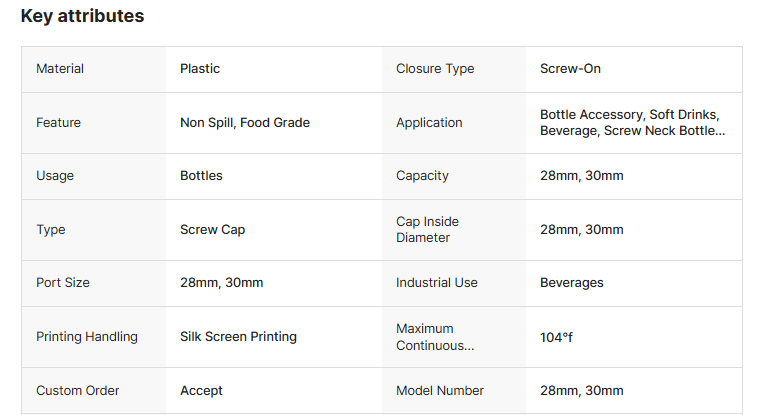Click the Accept custom order value
This screenshot has width=761, height=415.
(x=201, y=391)
